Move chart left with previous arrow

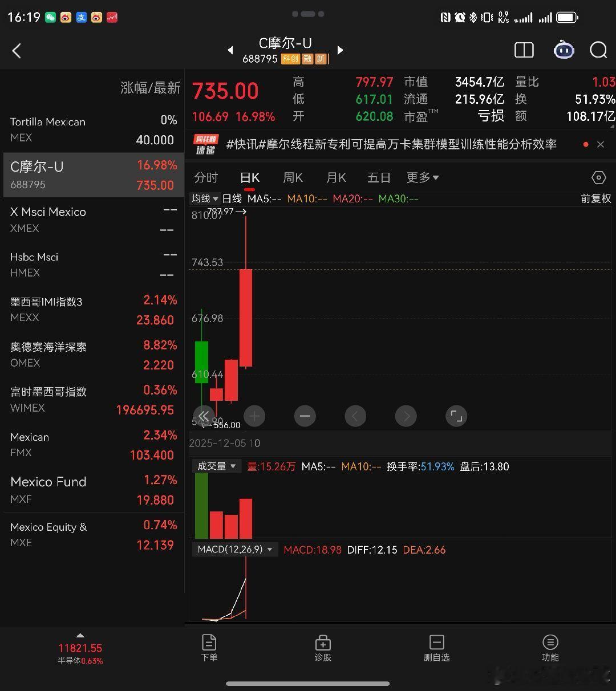coord(355,416)
